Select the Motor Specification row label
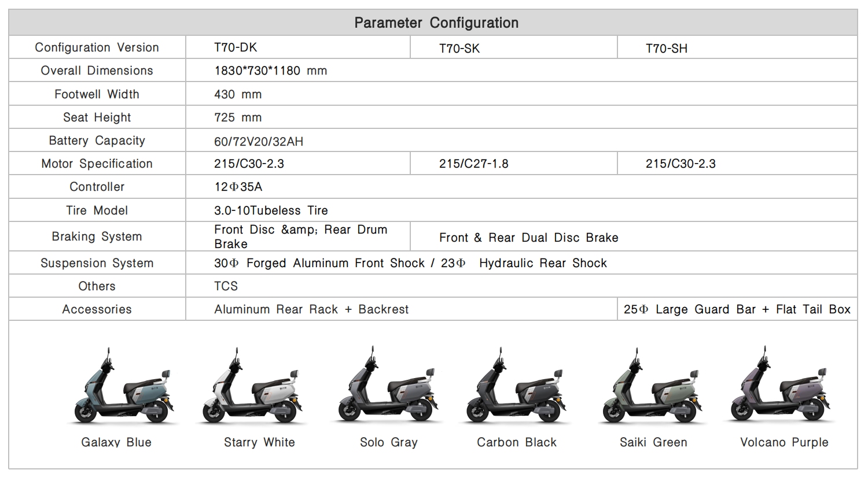The height and width of the screenshot is (481, 868). [97, 164]
